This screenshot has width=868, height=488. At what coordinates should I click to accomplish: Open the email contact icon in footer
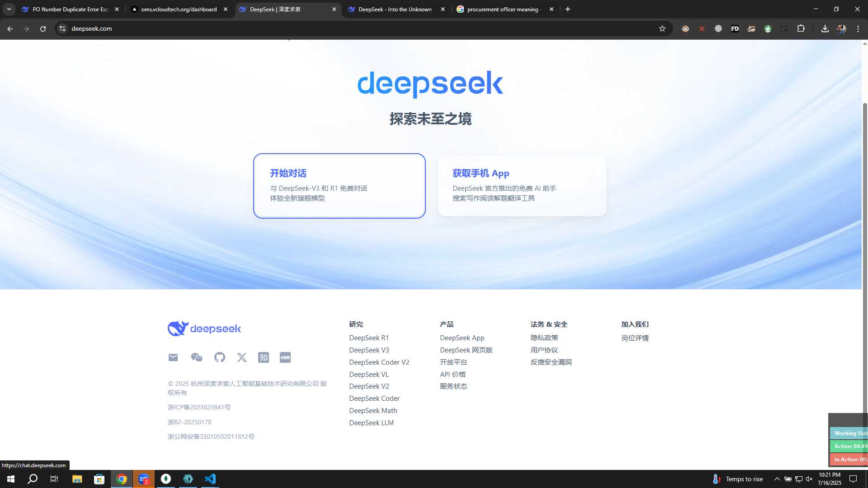tap(173, 357)
